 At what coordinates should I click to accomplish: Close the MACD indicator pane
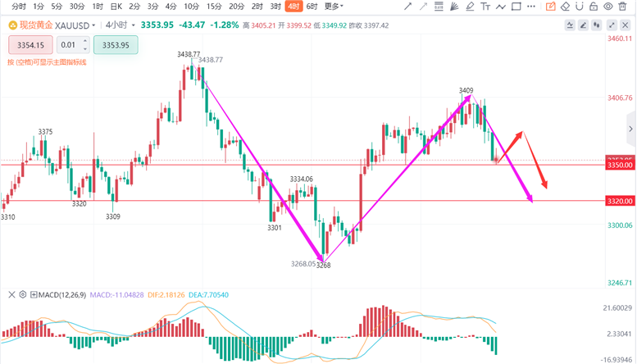pyautogui.click(x=11, y=295)
